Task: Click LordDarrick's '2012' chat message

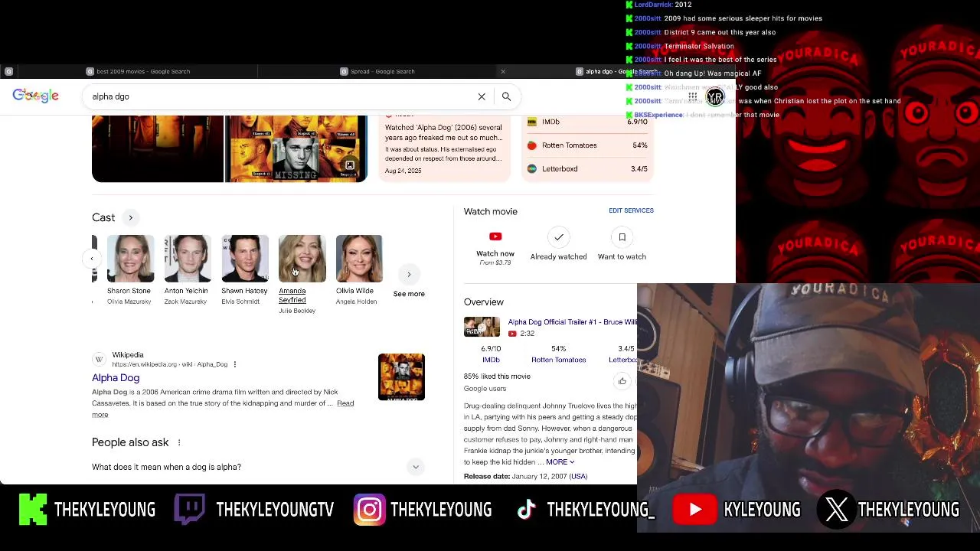Action: (683, 5)
